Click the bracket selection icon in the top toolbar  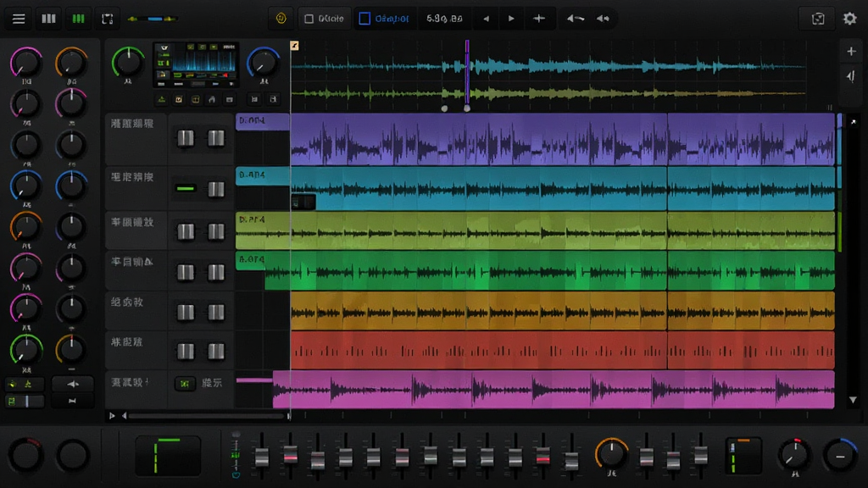click(108, 19)
